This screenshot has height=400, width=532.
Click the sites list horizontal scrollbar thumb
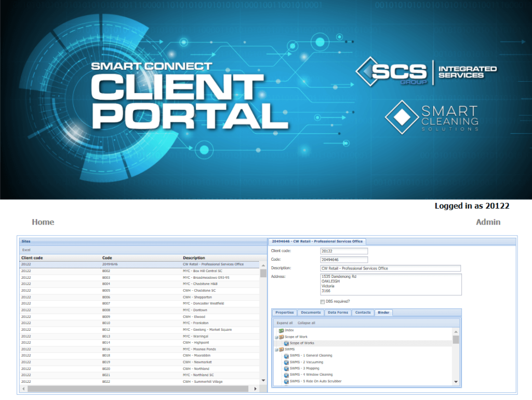[138, 389]
